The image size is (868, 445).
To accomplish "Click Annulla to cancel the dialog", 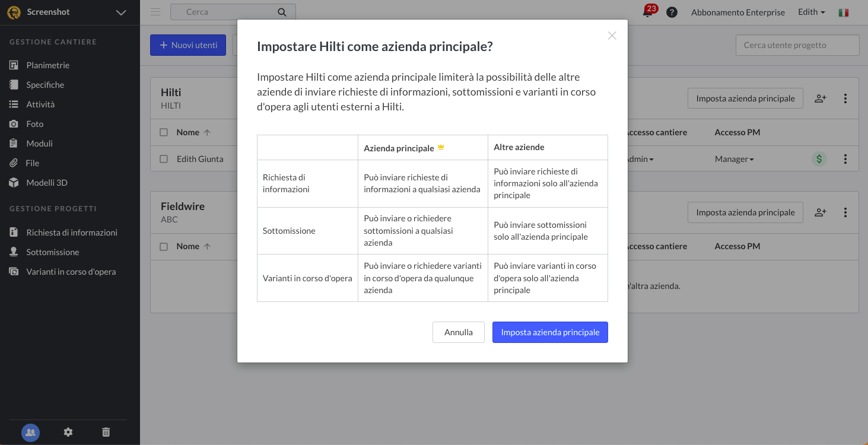I will point(459,332).
